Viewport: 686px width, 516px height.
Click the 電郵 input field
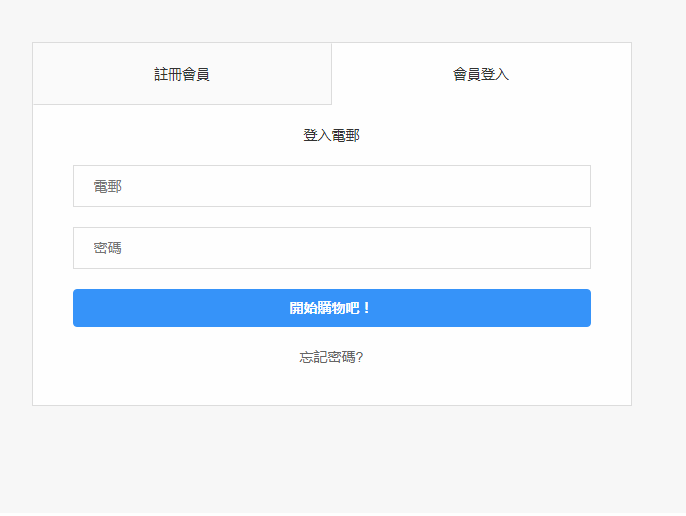331,186
